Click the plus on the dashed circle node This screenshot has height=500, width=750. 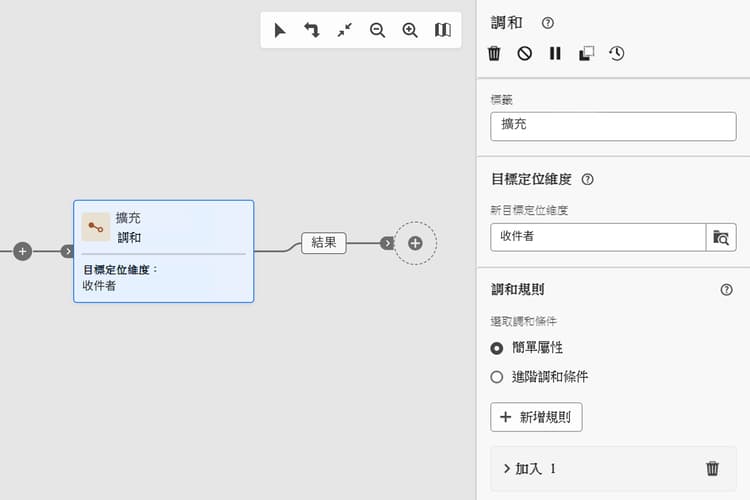tap(415, 243)
